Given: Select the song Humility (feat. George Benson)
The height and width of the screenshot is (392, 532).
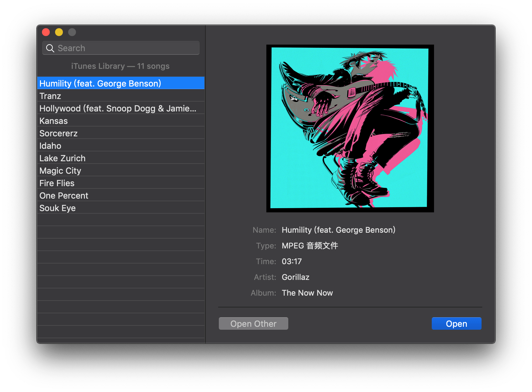Looking at the screenshot, I should pyautogui.click(x=121, y=83).
